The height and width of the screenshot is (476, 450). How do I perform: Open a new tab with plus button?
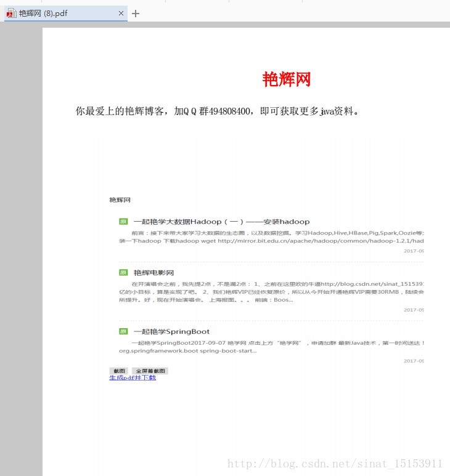[136, 14]
